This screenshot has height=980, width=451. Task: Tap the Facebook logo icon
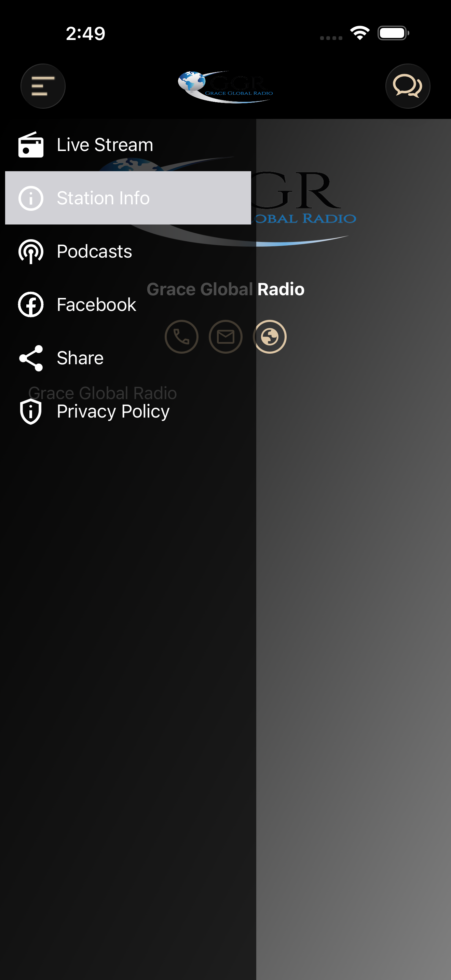pos(31,304)
